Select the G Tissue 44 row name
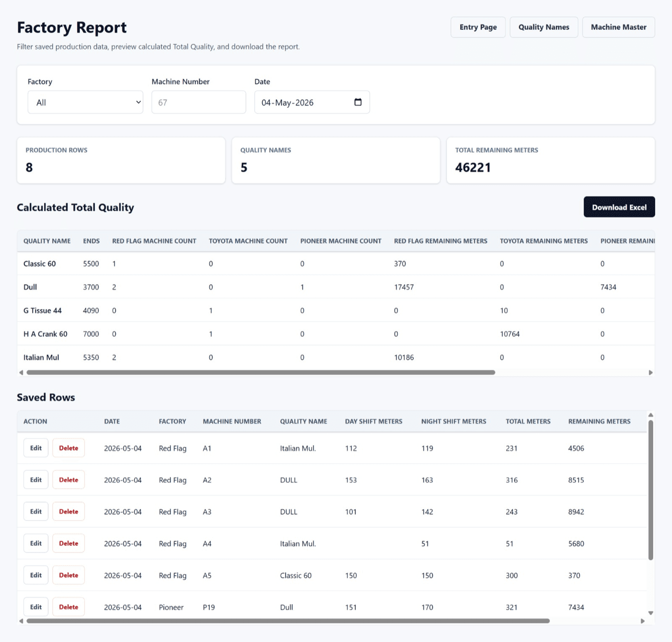 [x=43, y=310]
